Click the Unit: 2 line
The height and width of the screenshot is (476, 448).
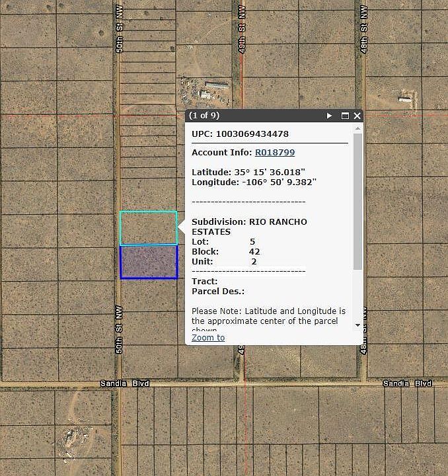[x=224, y=261]
